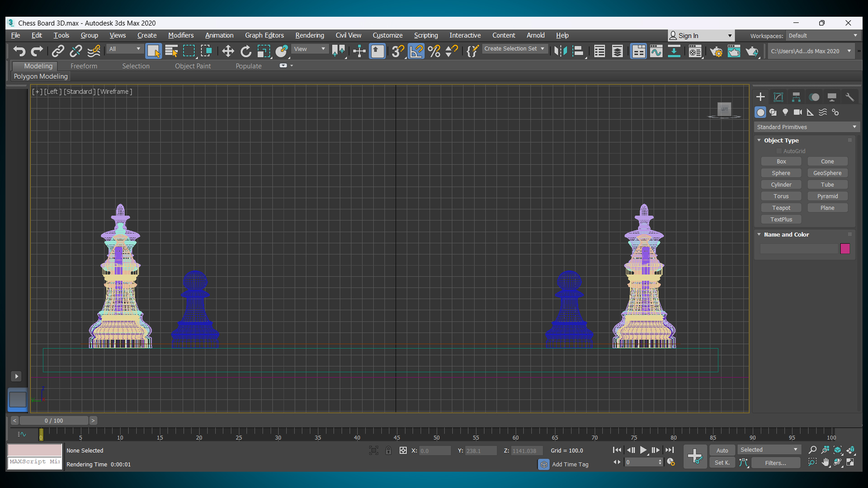Toggle the Ribbon display button
The width and height of the screenshot is (868, 488).
coord(638,51)
